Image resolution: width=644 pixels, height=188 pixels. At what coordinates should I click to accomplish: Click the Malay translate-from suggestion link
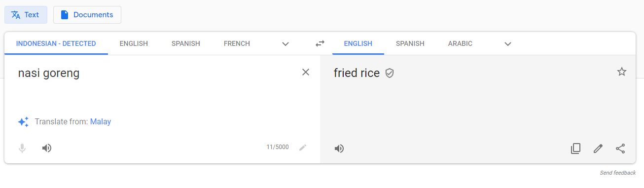click(x=101, y=121)
